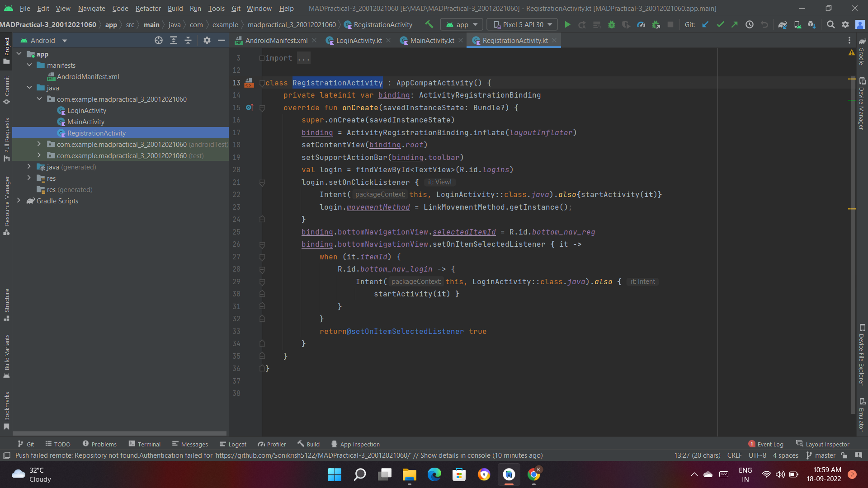Click master branch in status bar
The image size is (868, 488).
pyautogui.click(x=821, y=455)
